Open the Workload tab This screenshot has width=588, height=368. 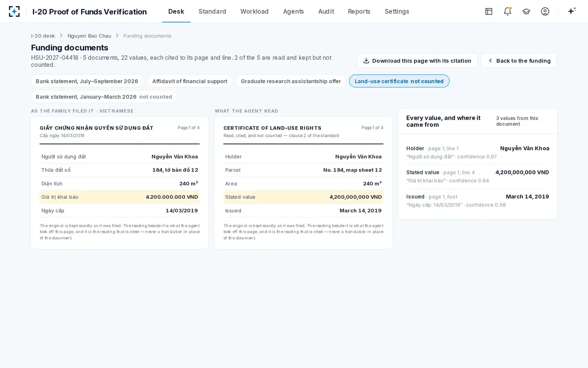(x=254, y=11)
